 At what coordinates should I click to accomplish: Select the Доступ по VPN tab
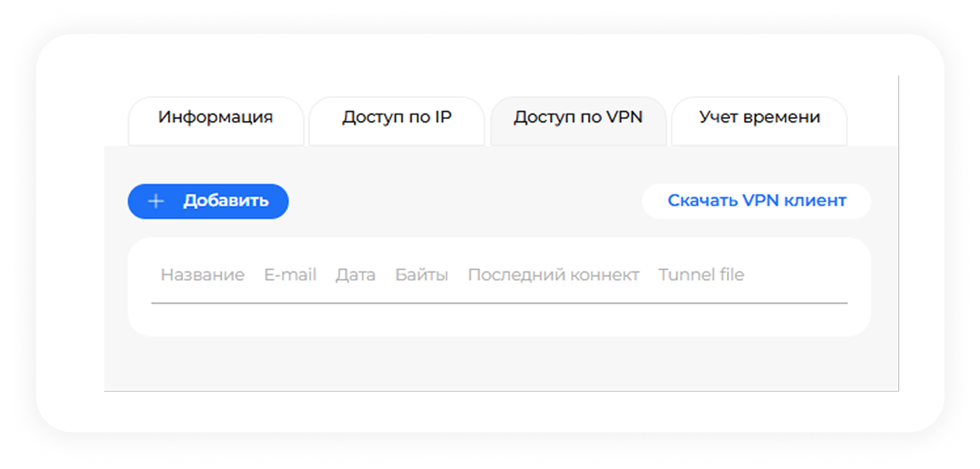click(x=578, y=118)
